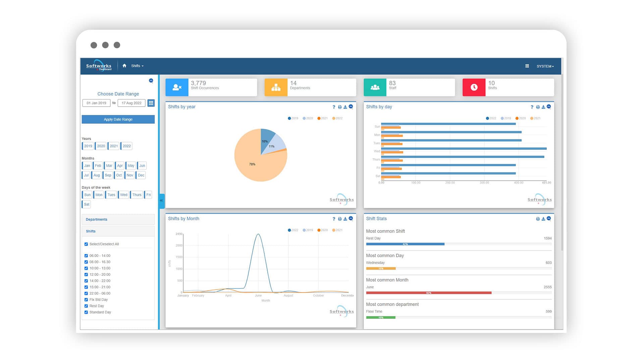
Task: Open help for Shifts by day chart
Action: pos(532,107)
